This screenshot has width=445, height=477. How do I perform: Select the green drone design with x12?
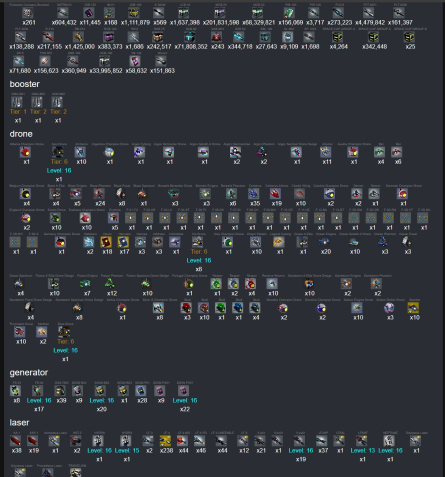click(x=110, y=284)
